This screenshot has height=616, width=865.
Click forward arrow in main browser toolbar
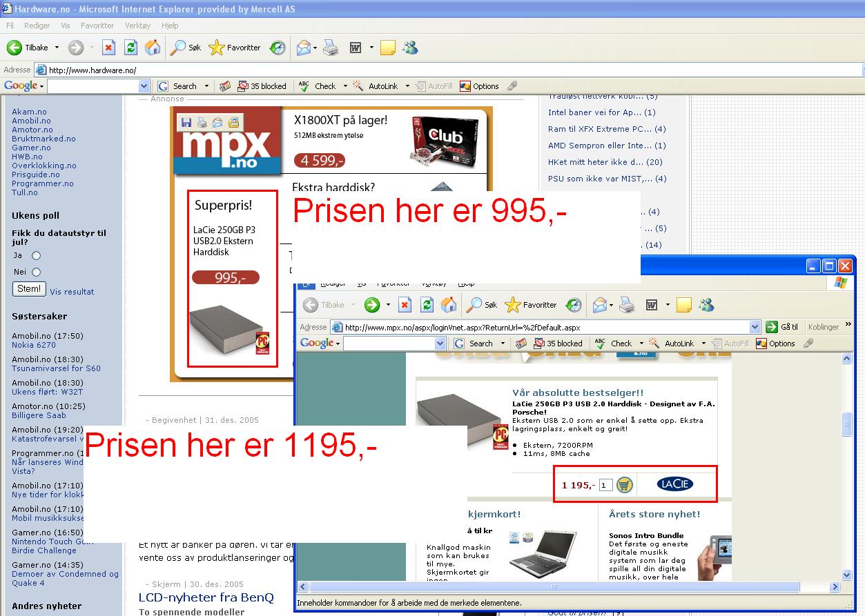[x=75, y=48]
